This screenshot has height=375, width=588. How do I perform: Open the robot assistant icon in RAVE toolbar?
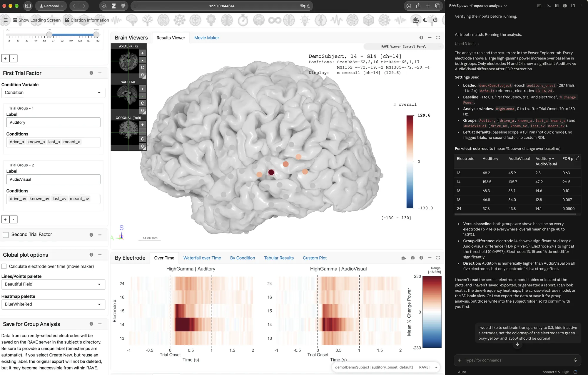pyautogui.click(x=415, y=20)
